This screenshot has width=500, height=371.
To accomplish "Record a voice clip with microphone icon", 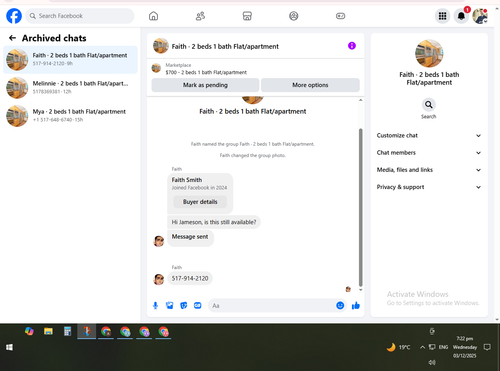I will click(x=155, y=305).
